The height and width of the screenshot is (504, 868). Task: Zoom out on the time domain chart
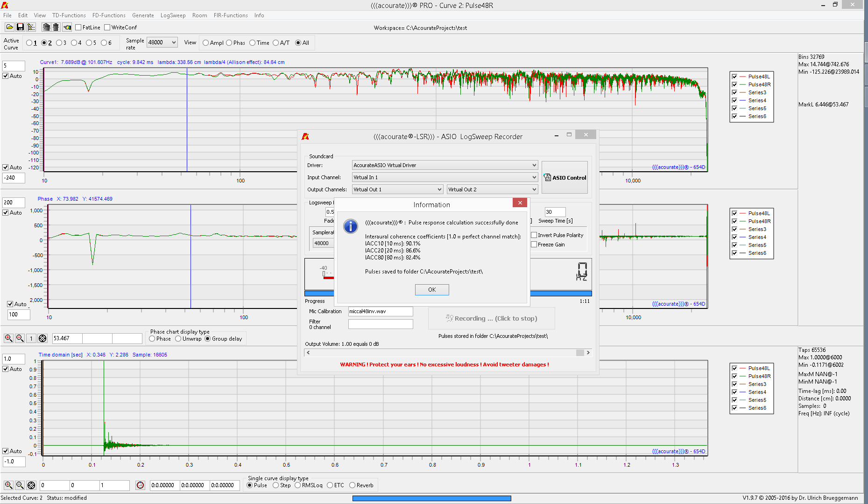point(20,485)
